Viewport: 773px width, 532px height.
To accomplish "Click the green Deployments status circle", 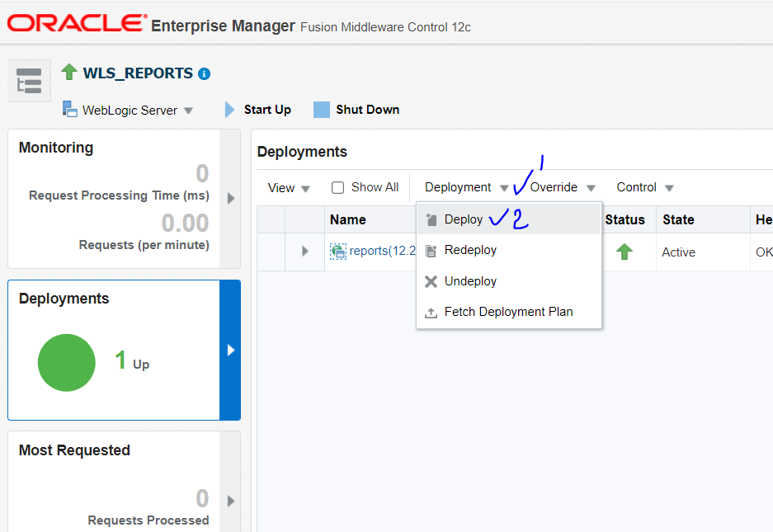I will point(67,363).
